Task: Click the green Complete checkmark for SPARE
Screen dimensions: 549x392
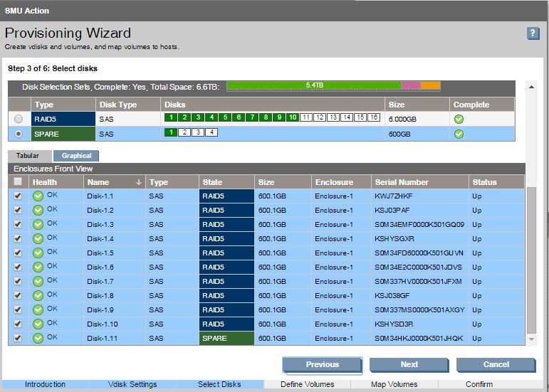Action: point(459,133)
